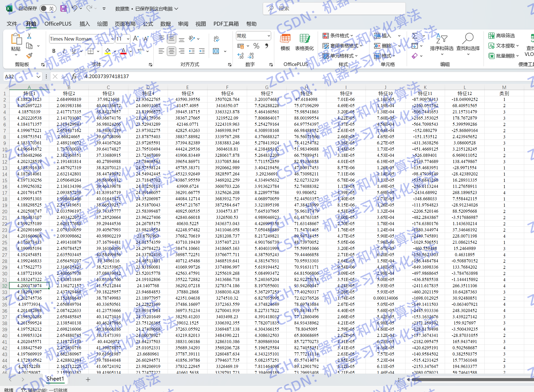
Task: Click the Undo arrow icon
Action: coord(74,9)
